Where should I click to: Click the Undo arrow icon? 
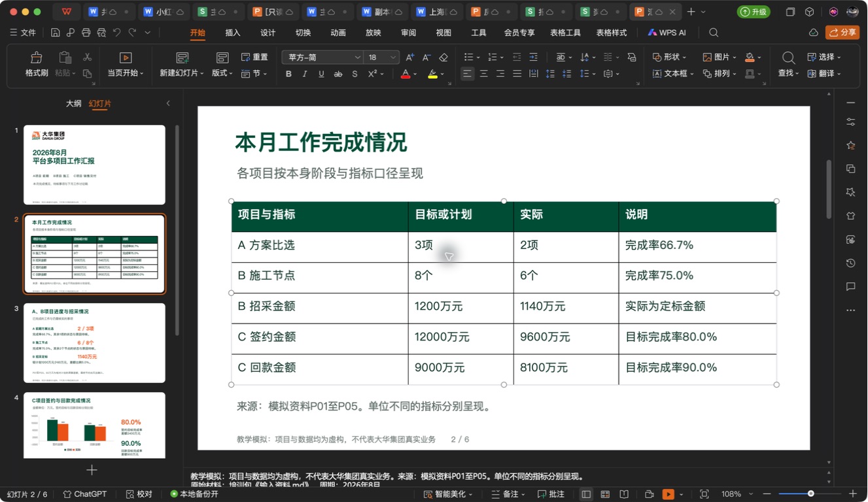point(116,32)
